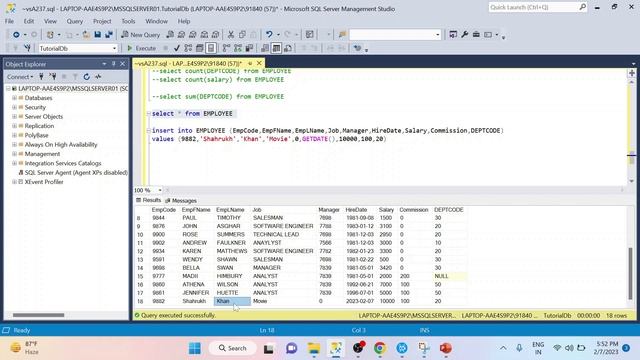Viewport: 640px width, 360px height.
Task: Close the Object Explorer panel
Action: point(122,64)
